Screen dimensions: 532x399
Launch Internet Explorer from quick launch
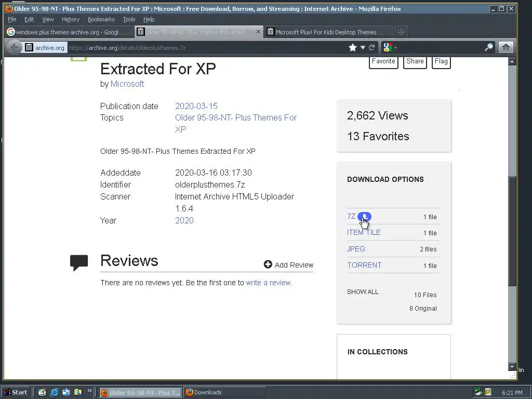tap(54, 392)
